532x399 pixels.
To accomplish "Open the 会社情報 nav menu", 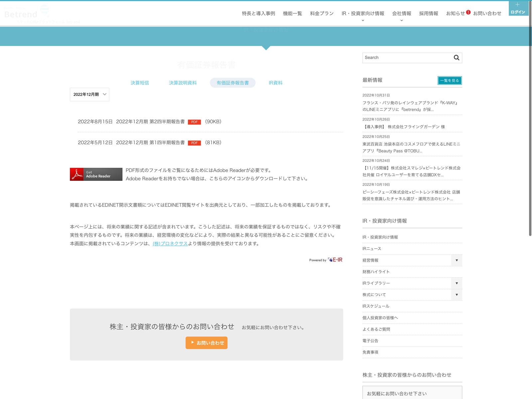I will (x=401, y=14).
